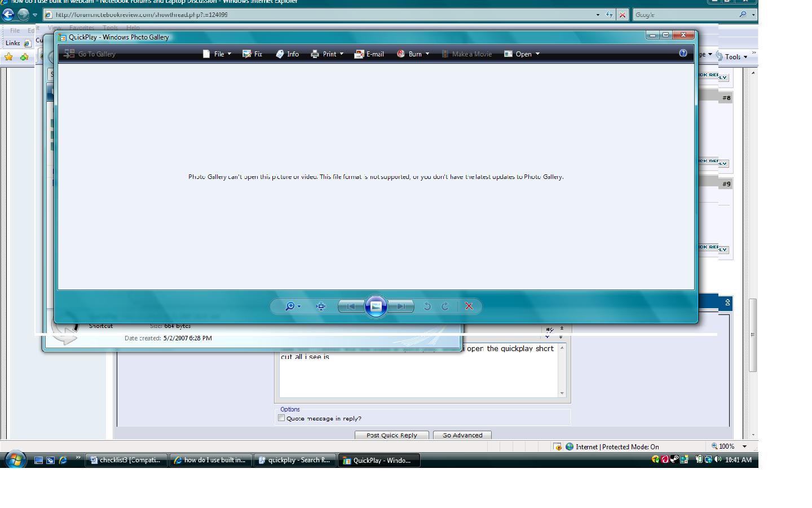
Task: Open the Print dropdown in Photo Gallery
Action: pos(327,54)
